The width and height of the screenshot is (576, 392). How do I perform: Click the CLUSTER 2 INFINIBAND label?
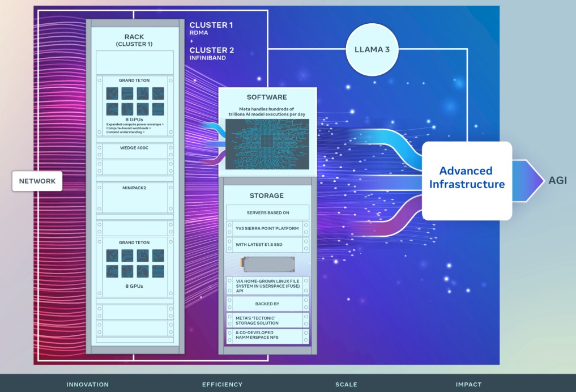point(212,53)
